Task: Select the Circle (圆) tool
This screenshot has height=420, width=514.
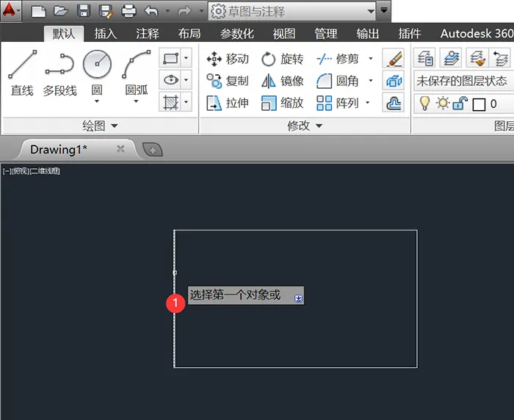Action: (x=97, y=75)
